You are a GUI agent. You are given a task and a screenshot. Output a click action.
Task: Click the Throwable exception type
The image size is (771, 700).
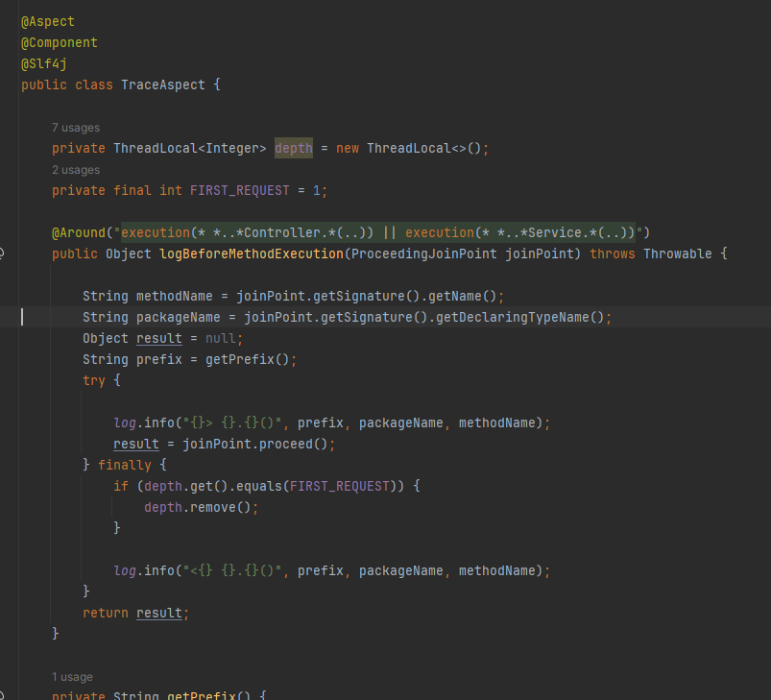tap(678, 254)
